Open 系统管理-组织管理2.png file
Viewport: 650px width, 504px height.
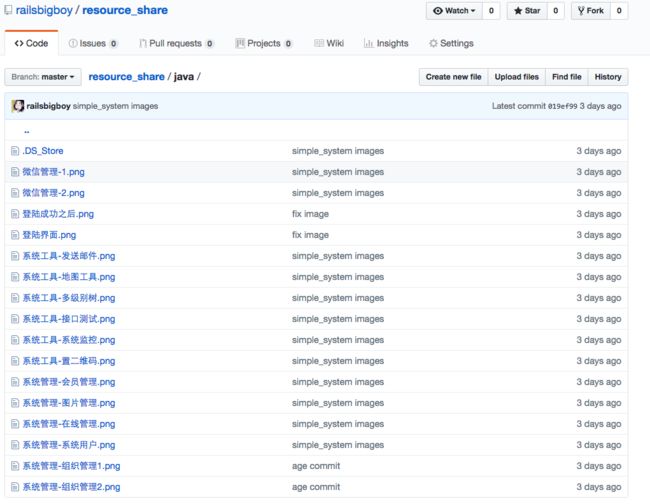click(x=71, y=487)
